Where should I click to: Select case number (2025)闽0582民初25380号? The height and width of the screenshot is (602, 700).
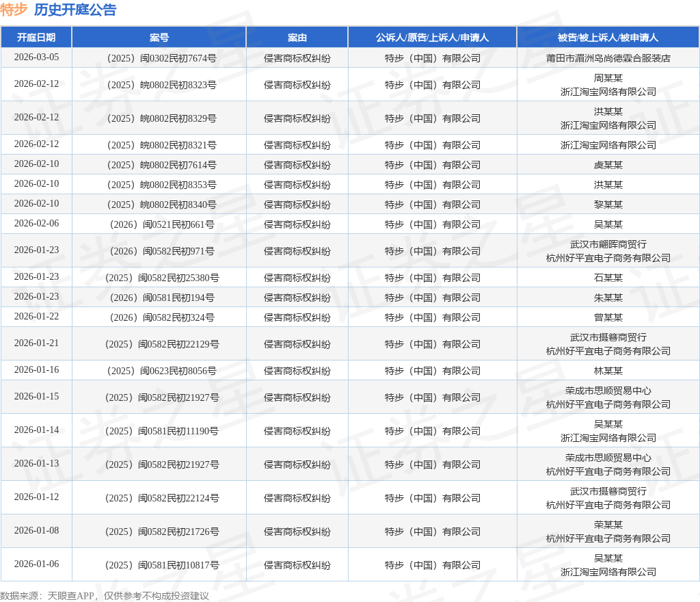[161, 278]
